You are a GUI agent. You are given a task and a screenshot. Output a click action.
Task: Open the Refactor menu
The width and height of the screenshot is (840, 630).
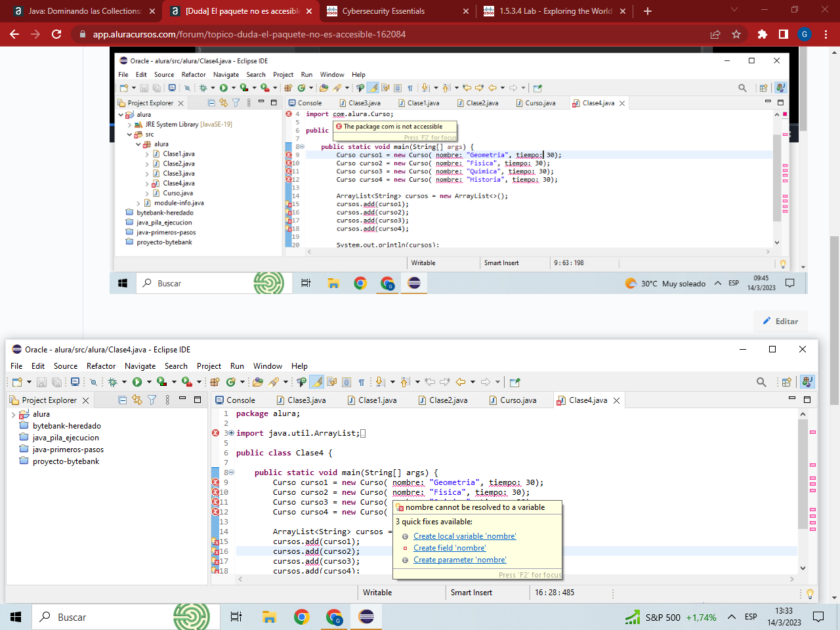101,366
